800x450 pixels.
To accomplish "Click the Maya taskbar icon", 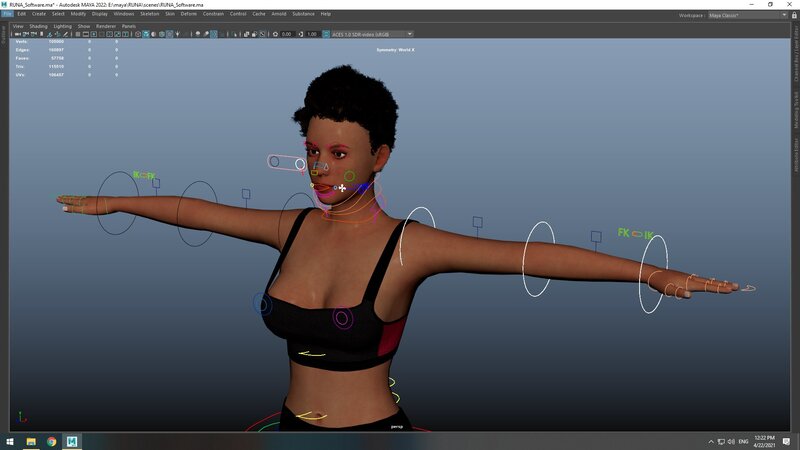I will coord(72,441).
